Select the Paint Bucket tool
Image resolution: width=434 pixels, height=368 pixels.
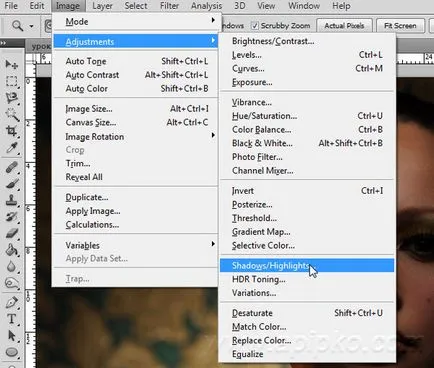click(12, 250)
